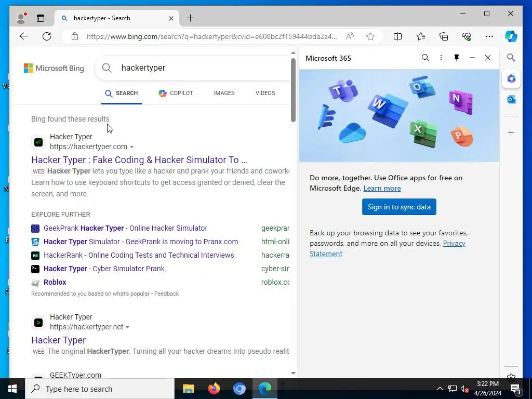The height and width of the screenshot is (399, 532).
Task: Minimize the Microsoft 365 sidebar panel
Action: click(472, 58)
